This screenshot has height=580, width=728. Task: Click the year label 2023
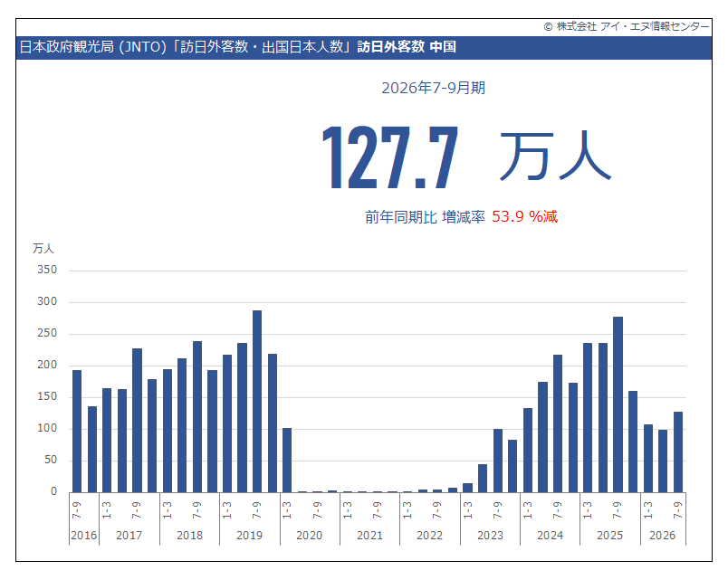(490, 536)
